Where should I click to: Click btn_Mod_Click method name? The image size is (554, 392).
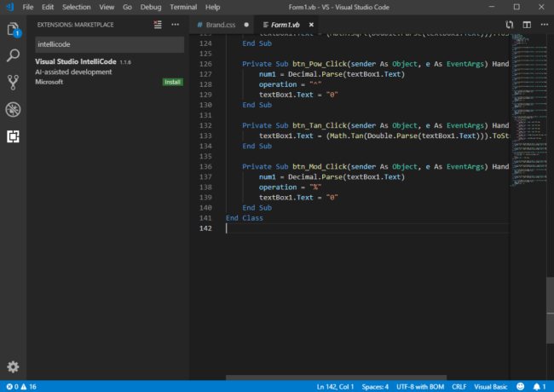[320, 167]
